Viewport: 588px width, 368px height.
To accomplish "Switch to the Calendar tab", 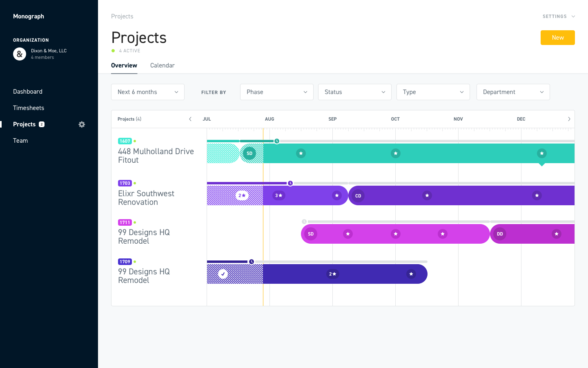I will pyautogui.click(x=163, y=65).
